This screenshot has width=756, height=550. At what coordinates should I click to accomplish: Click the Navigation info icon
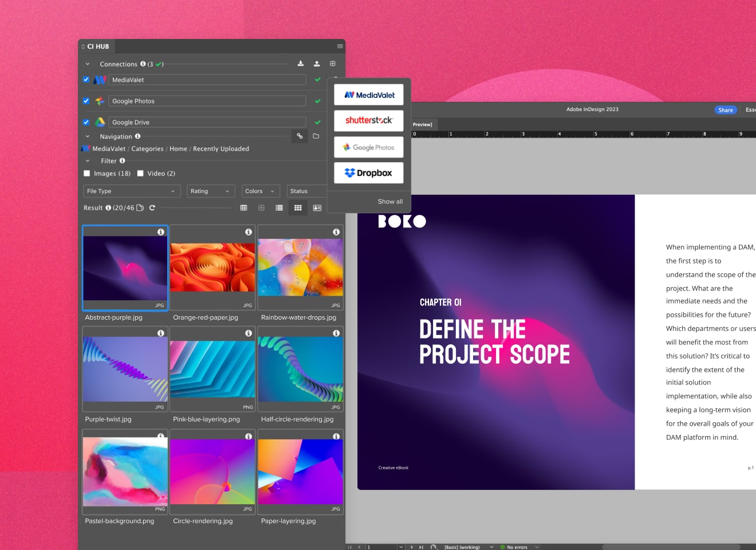[137, 136]
